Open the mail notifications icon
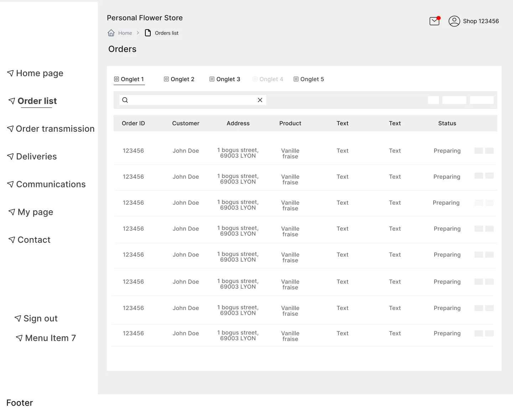The image size is (513, 420). tap(435, 21)
